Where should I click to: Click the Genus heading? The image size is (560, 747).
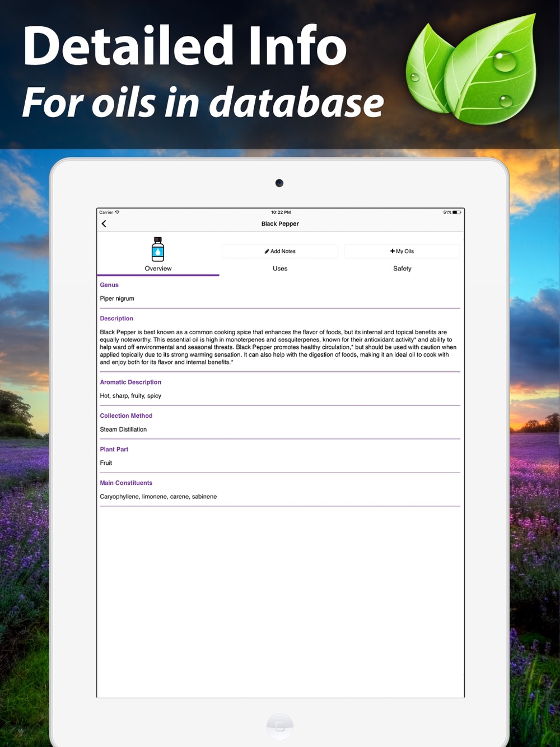pos(109,284)
